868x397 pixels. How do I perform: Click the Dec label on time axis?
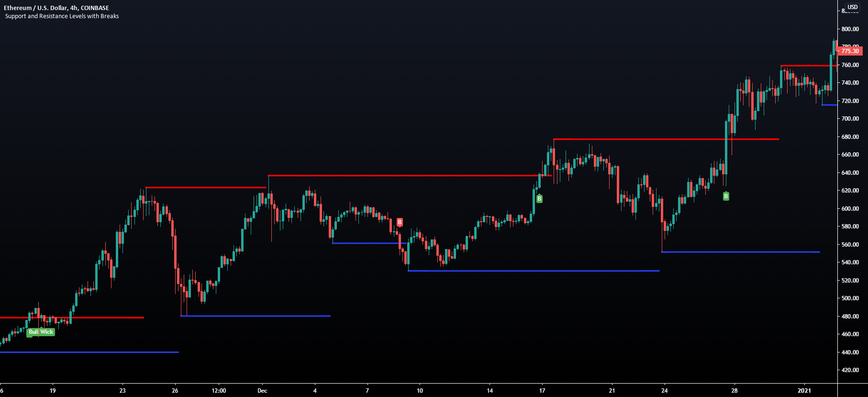click(x=262, y=391)
